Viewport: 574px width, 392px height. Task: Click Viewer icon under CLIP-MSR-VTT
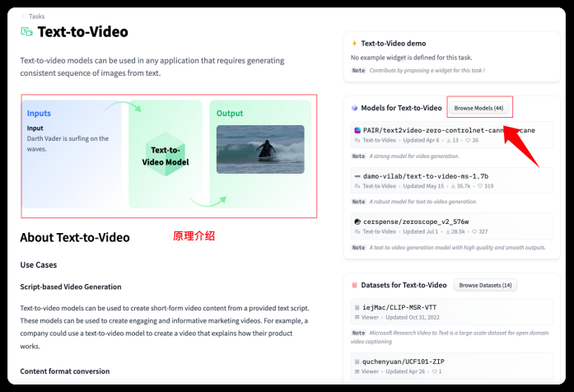coord(357,317)
